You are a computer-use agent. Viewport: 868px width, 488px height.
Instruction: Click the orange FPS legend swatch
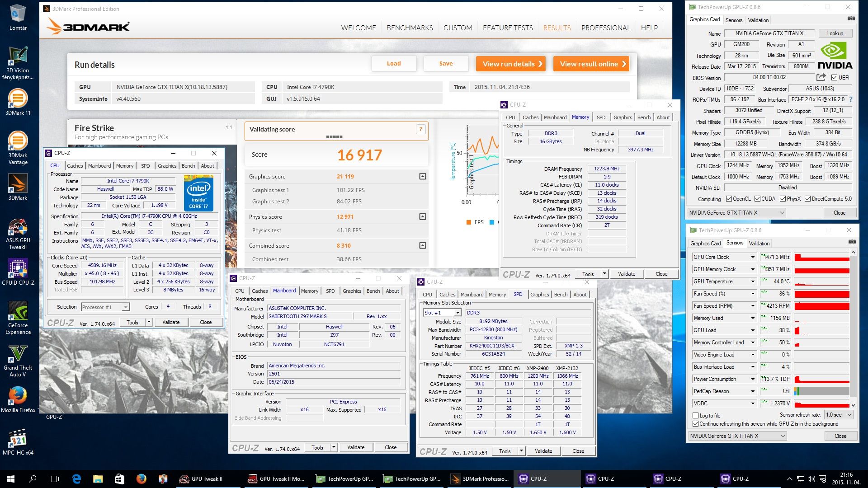[469, 222]
